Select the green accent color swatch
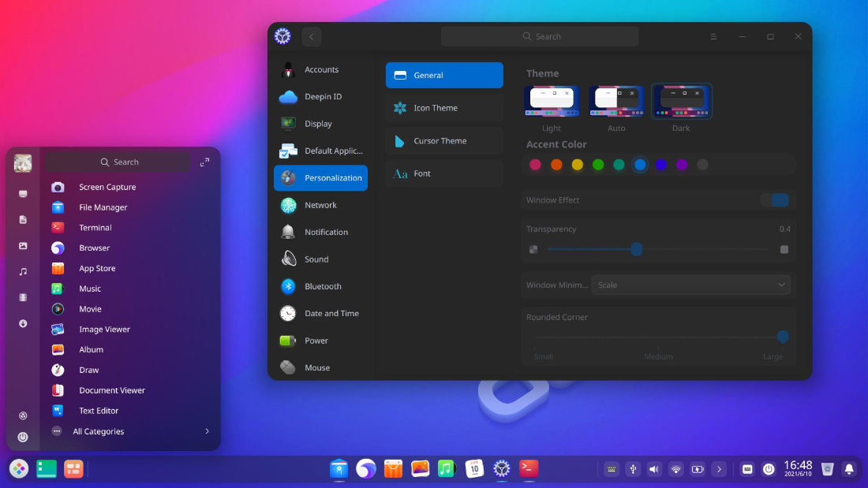The width and height of the screenshot is (868, 488). (598, 165)
